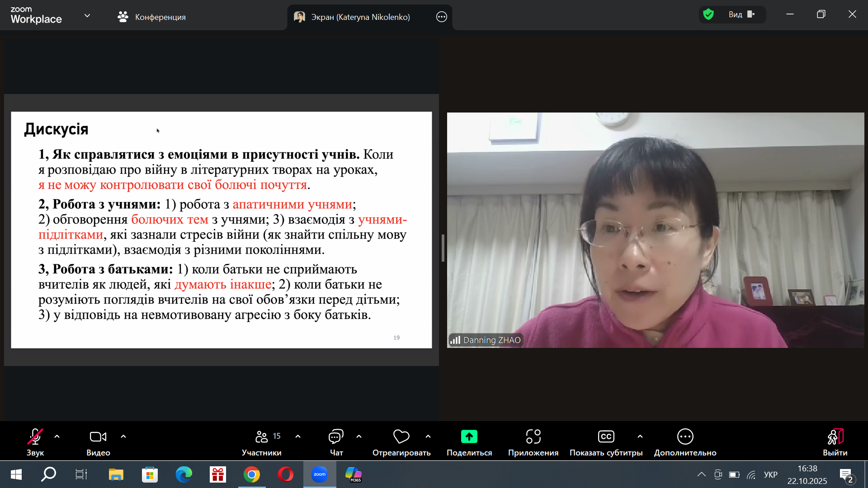Switch to the Conference tab
The image size is (868, 488).
[x=152, y=17]
